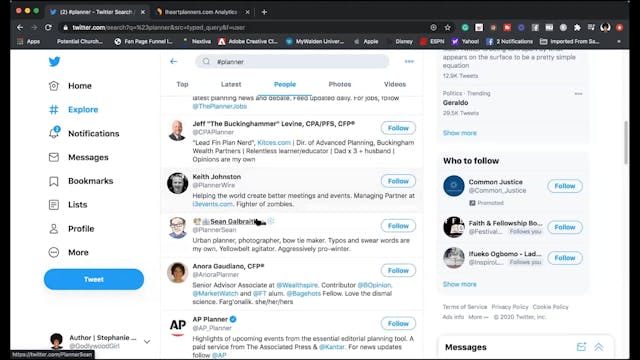Follow Ifueko Ogbomo
This screenshot has height=360, width=640.
564,258
